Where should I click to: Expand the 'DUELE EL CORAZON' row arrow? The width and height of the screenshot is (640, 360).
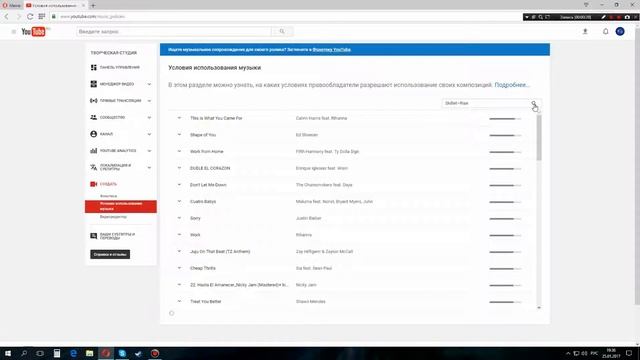pyautogui.click(x=179, y=168)
